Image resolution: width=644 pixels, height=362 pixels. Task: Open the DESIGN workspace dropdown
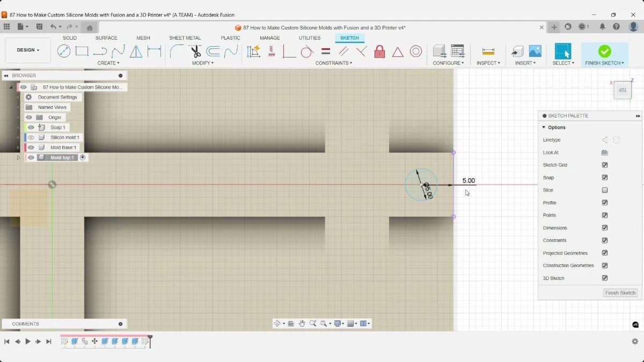(28, 50)
